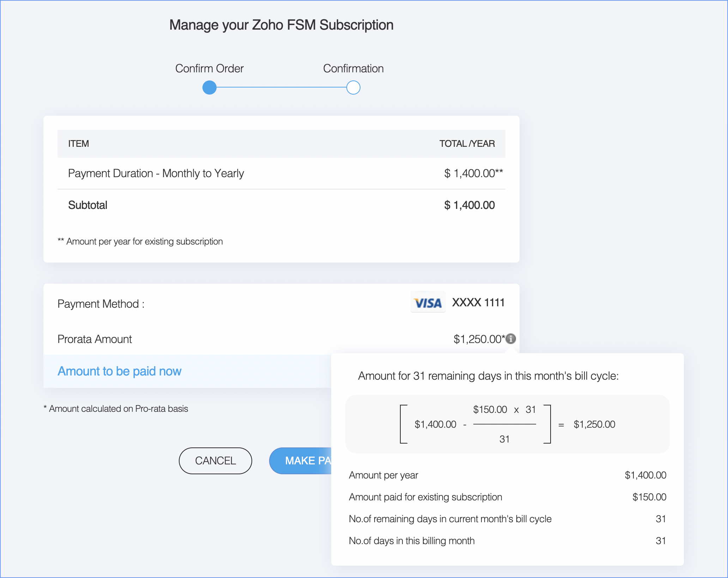This screenshot has width=728, height=578.
Task: Click the XXXX 1111 card number
Action: (478, 303)
